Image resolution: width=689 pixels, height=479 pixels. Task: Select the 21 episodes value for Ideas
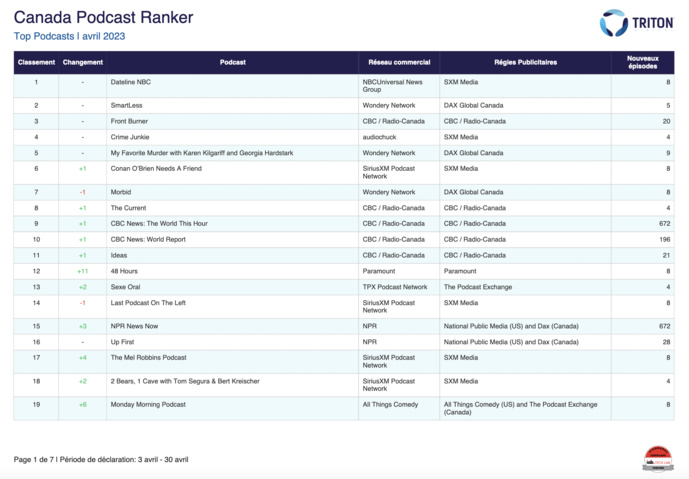[666, 255]
